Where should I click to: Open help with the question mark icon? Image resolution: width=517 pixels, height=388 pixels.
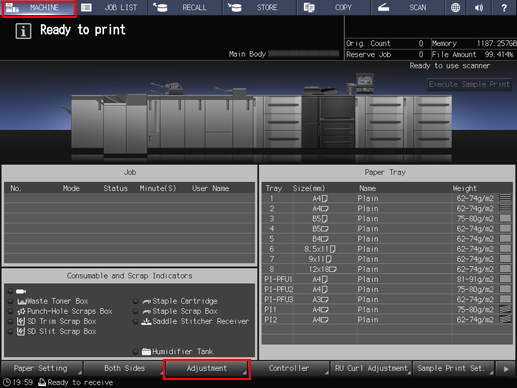tap(504, 7)
